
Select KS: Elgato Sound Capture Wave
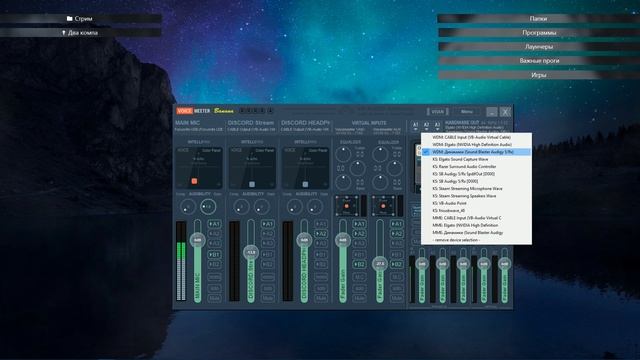pyautogui.click(x=476, y=159)
